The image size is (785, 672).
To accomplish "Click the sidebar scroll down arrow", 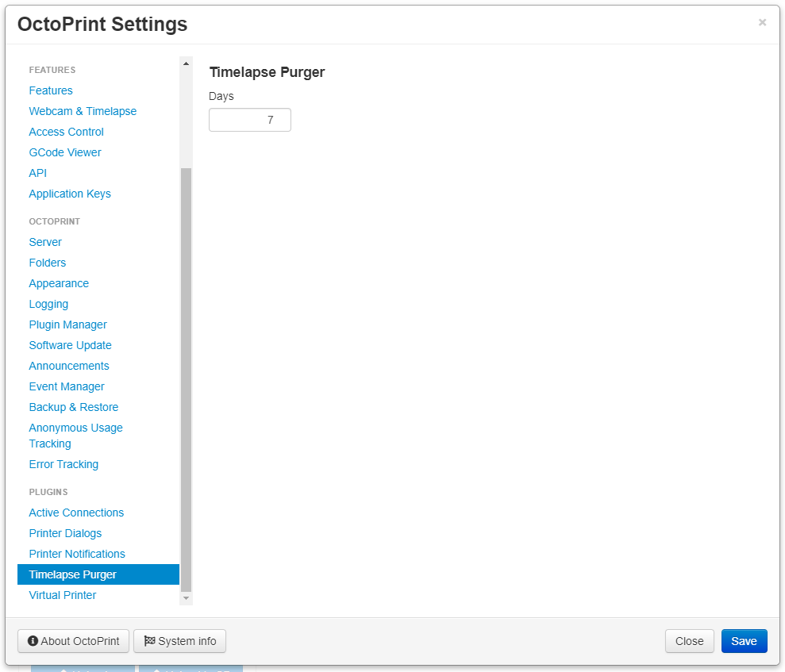I will coord(186,598).
